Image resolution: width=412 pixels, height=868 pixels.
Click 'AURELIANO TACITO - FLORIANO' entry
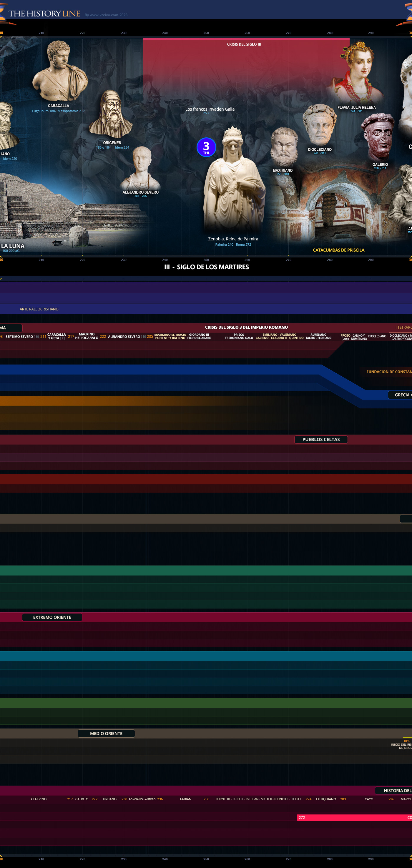click(x=318, y=336)
